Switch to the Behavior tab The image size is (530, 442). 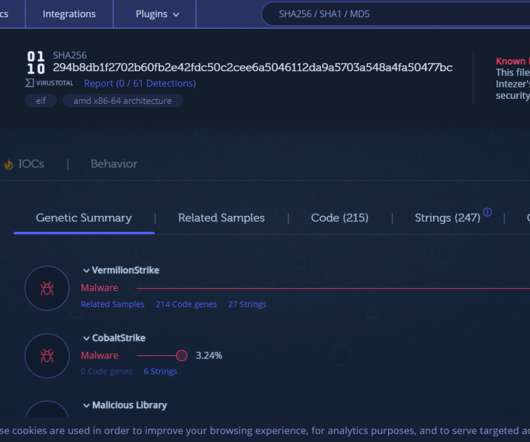pos(114,164)
